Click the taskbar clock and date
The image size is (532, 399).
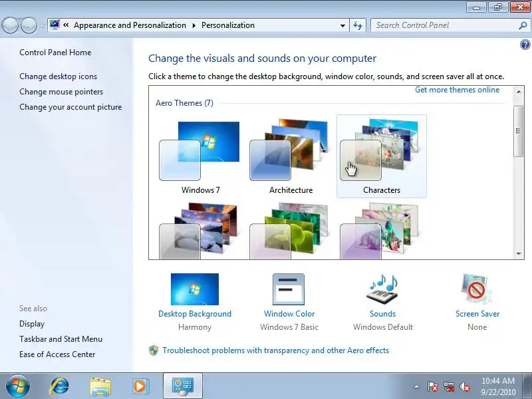[498, 386]
